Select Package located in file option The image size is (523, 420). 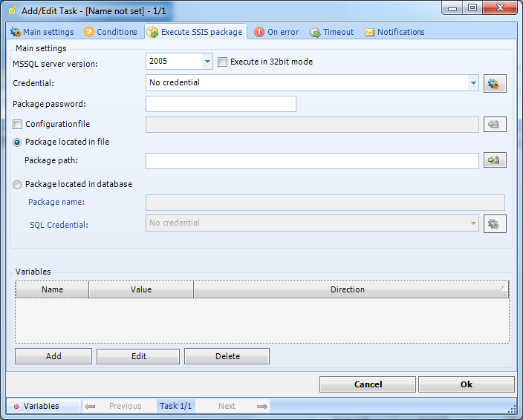pyautogui.click(x=18, y=142)
